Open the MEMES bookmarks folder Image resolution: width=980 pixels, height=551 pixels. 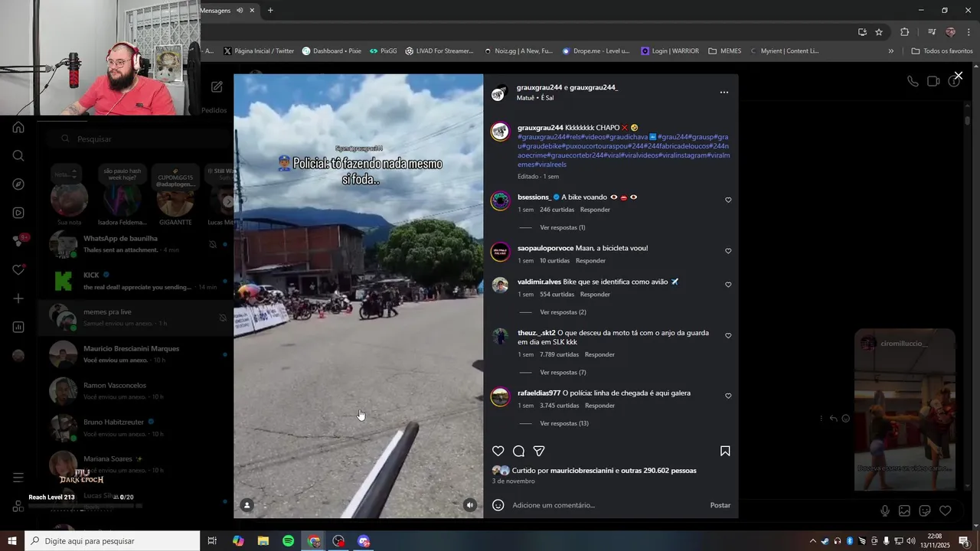coord(725,51)
